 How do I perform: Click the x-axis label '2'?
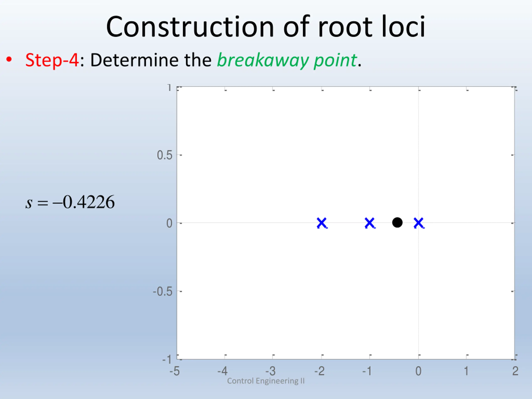tap(515, 371)
